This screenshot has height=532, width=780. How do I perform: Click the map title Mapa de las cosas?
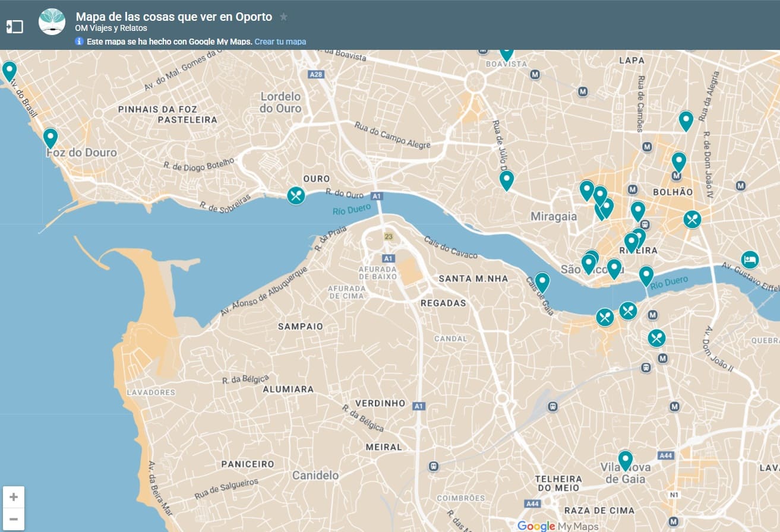pyautogui.click(x=174, y=17)
